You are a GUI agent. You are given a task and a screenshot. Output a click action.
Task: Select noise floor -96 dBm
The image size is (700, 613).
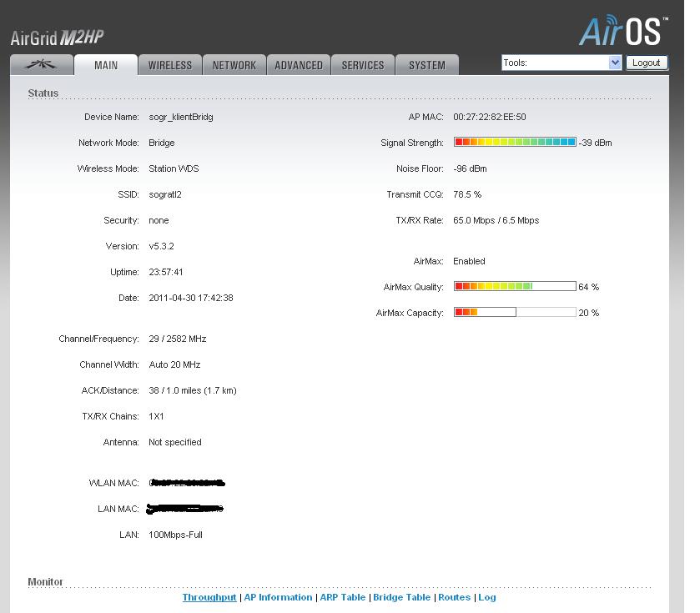coord(470,168)
